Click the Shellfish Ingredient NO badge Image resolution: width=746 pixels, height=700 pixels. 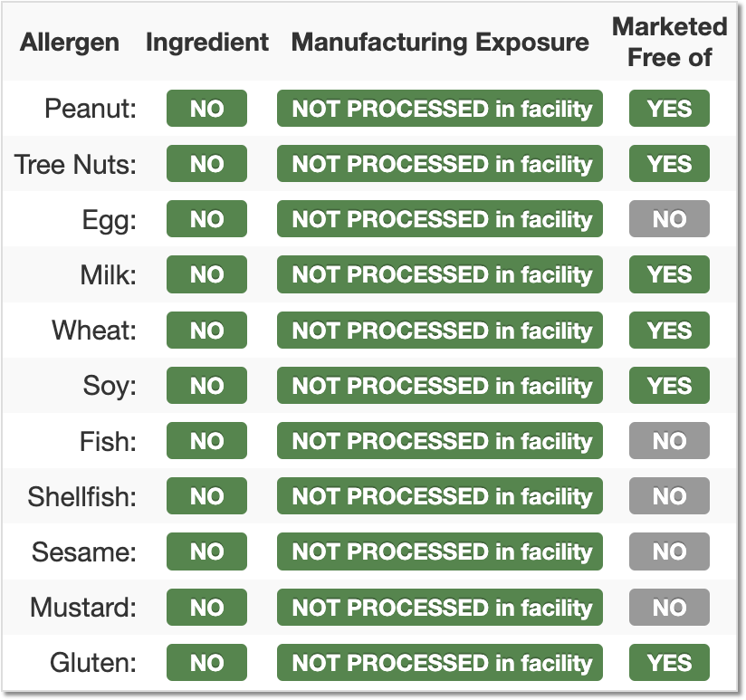[x=206, y=496]
